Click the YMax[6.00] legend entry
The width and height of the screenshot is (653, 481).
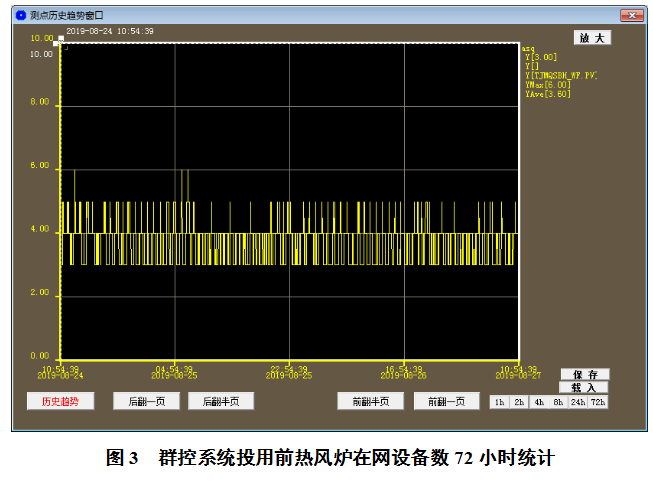[548, 85]
